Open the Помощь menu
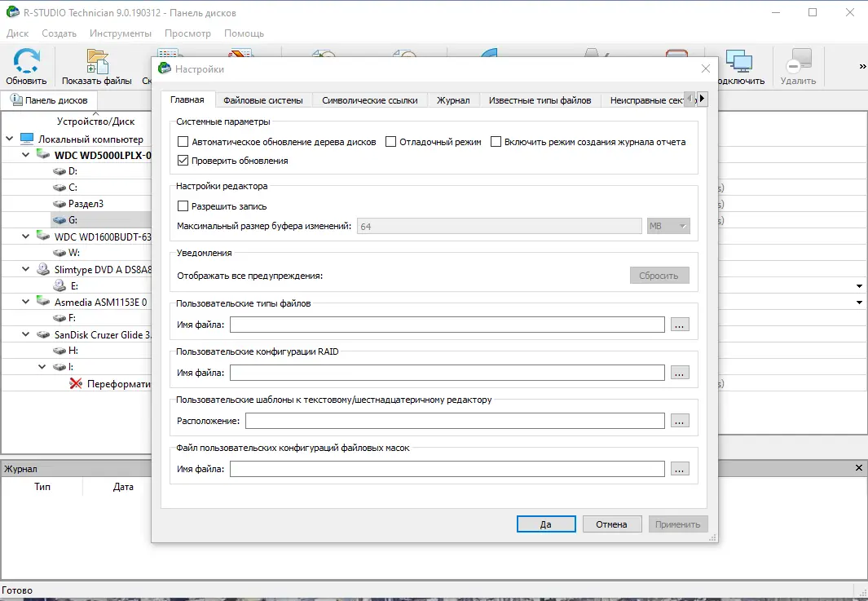Screen dimensions: 868x601 [245, 33]
